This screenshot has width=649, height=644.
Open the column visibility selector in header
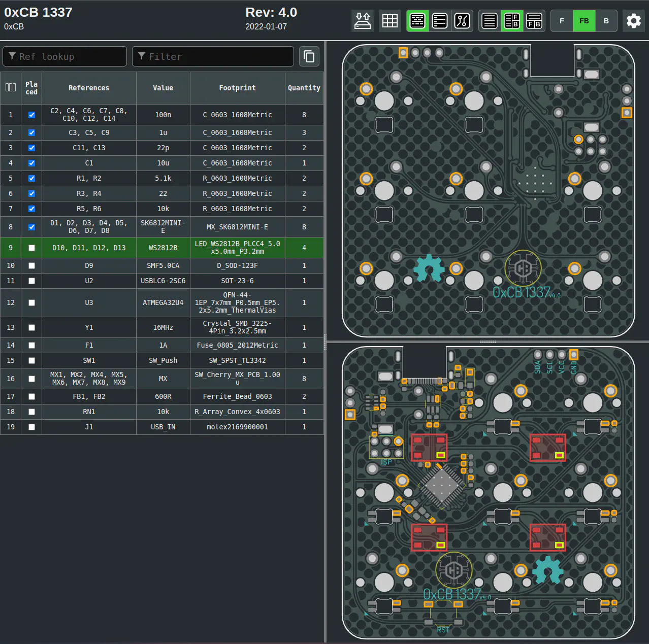point(11,88)
